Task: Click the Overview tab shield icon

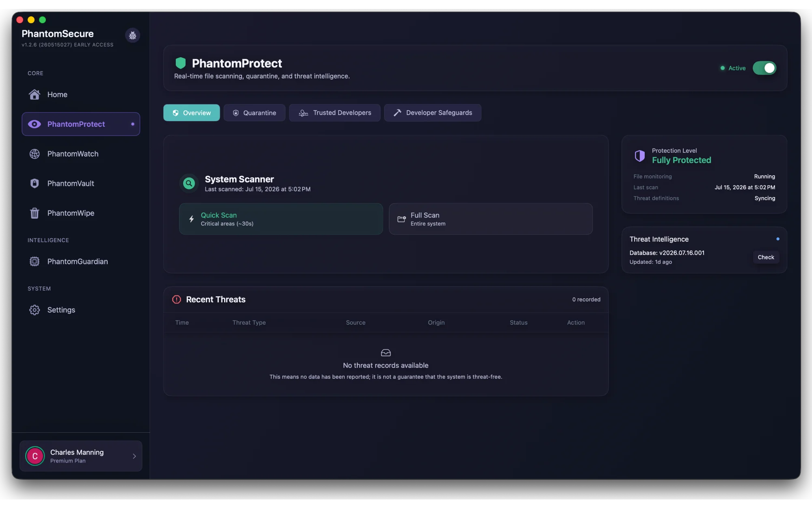Action: [x=175, y=113]
